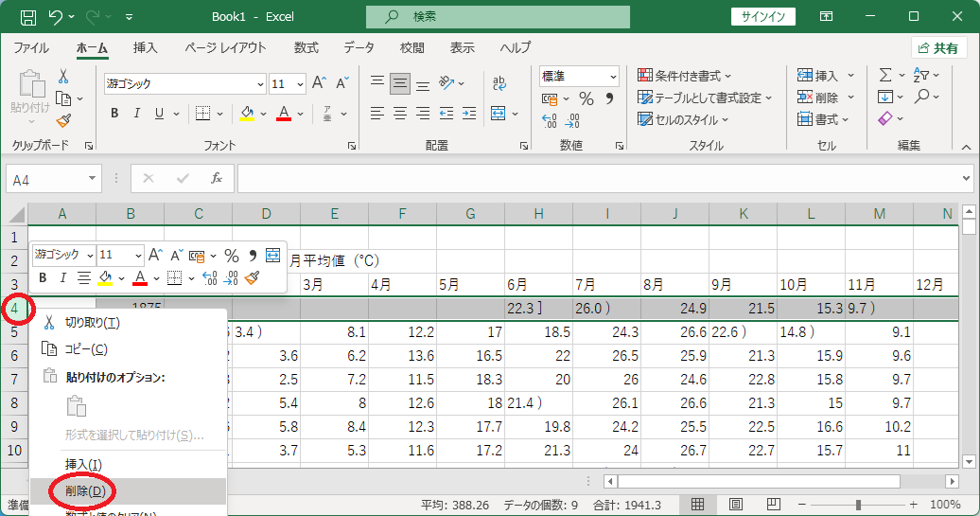Toggle italic in the ribbon font group

coord(136,114)
